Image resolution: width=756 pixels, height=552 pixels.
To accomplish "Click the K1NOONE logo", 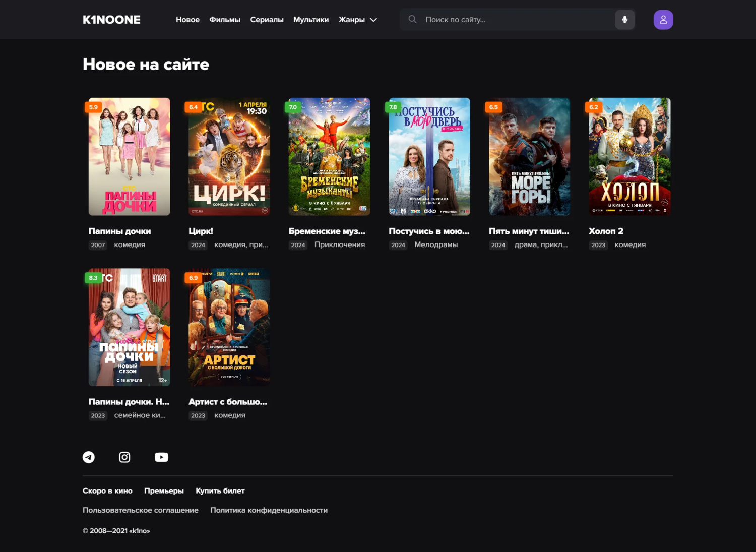I will [111, 20].
